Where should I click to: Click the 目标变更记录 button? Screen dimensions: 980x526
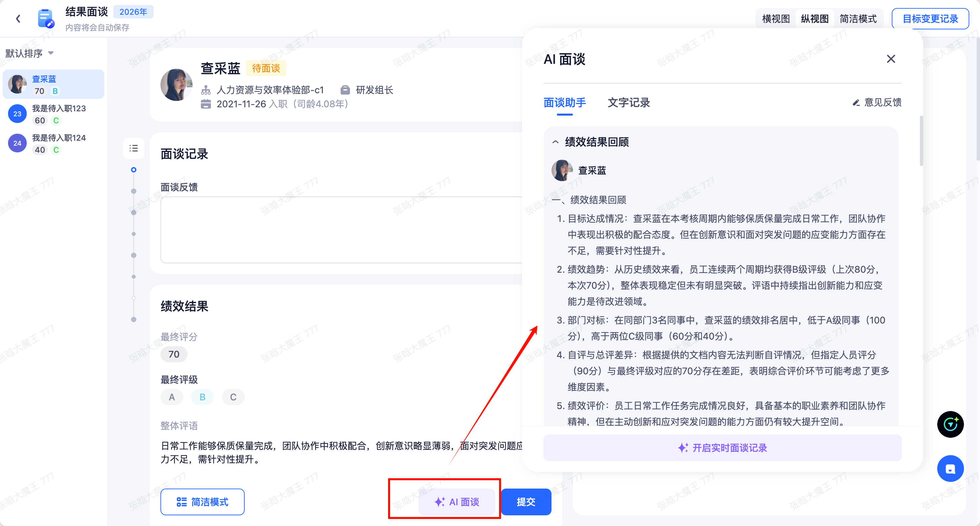(930, 19)
